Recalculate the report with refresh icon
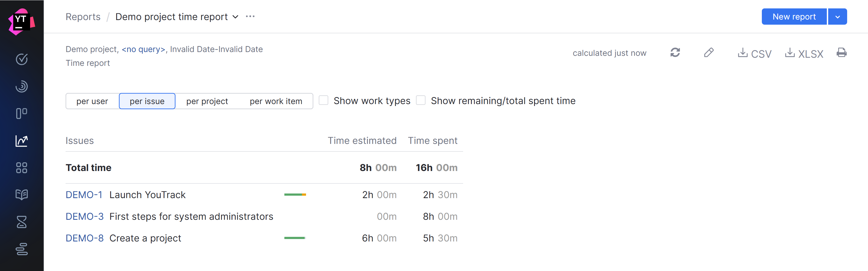 click(675, 53)
